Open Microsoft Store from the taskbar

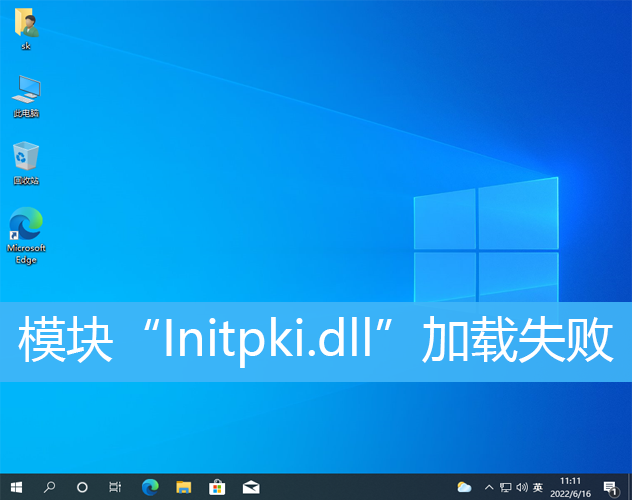point(217,487)
